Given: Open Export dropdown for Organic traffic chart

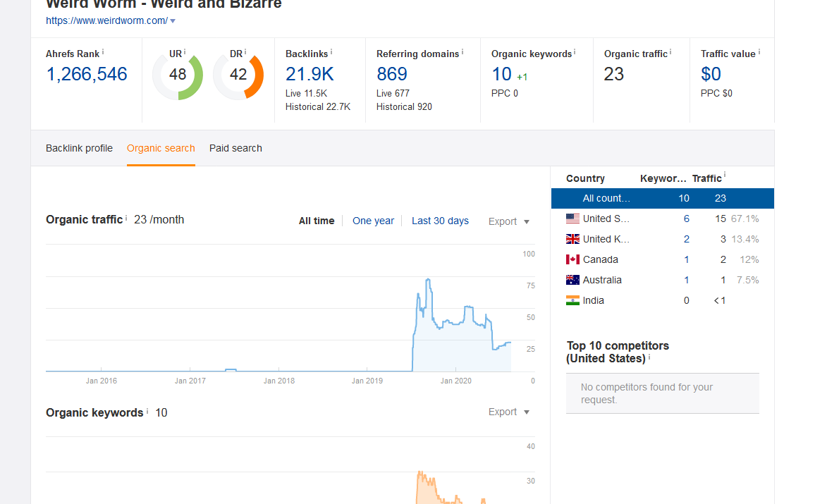Looking at the screenshot, I should point(508,221).
